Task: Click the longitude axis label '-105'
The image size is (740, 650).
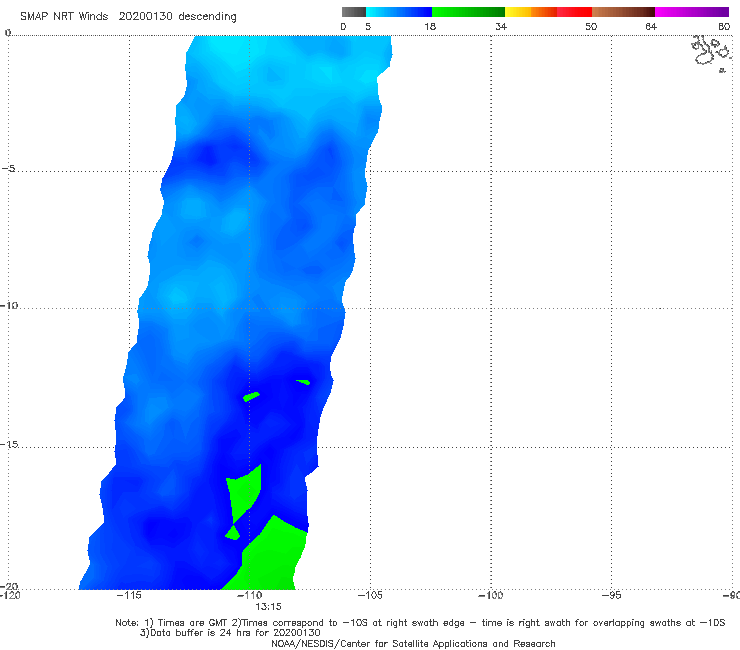Action: 370,595
